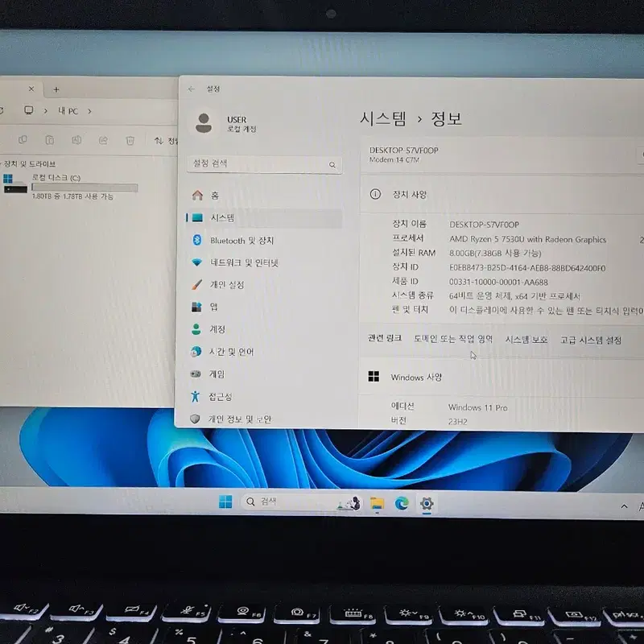Select System in the Settings sidebar

pyautogui.click(x=264, y=218)
